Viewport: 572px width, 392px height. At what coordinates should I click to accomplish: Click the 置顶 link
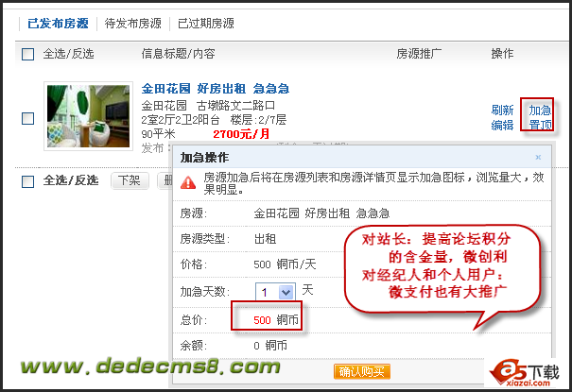pyautogui.click(x=540, y=125)
